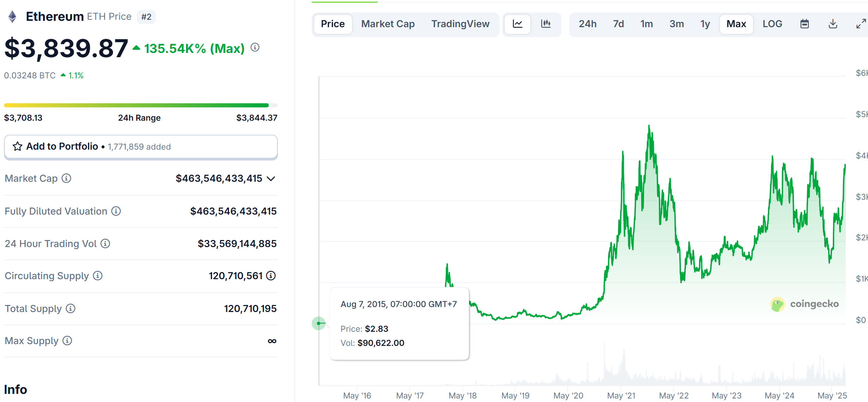
Task: Select the Market Cap chart tab
Action: click(388, 24)
